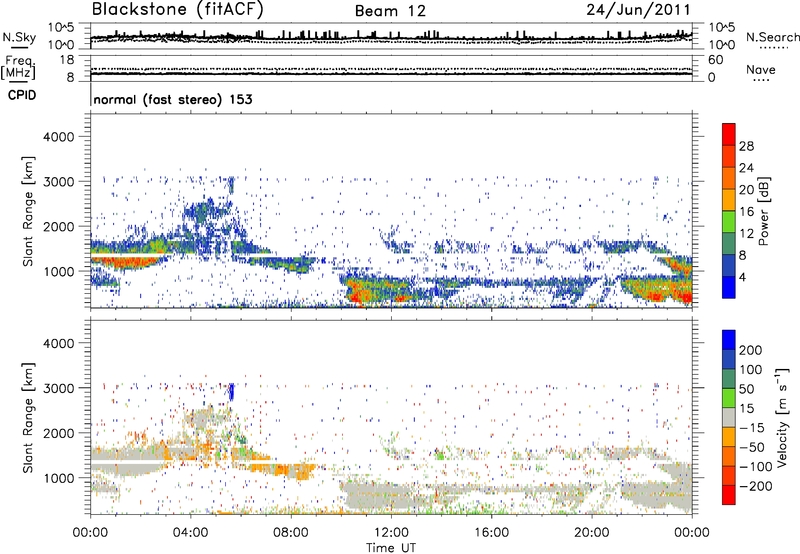Image resolution: width=800 pixels, height=554 pixels.
Task: Click the 'Power [dB]' color bar title
Action: point(764,211)
